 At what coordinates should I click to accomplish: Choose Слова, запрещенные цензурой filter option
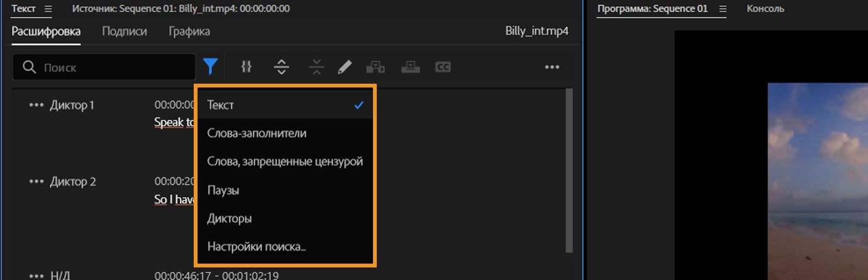(x=286, y=162)
